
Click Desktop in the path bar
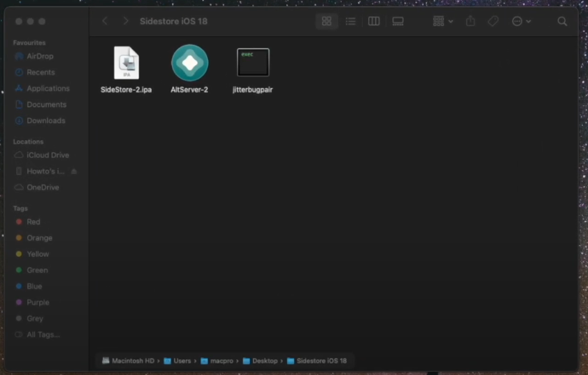[x=260, y=361]
